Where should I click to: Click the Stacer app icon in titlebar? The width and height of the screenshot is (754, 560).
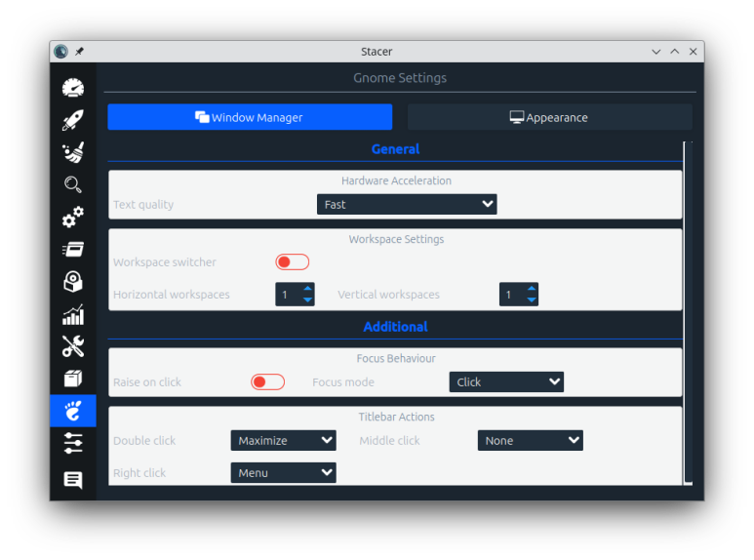[61, 52]
